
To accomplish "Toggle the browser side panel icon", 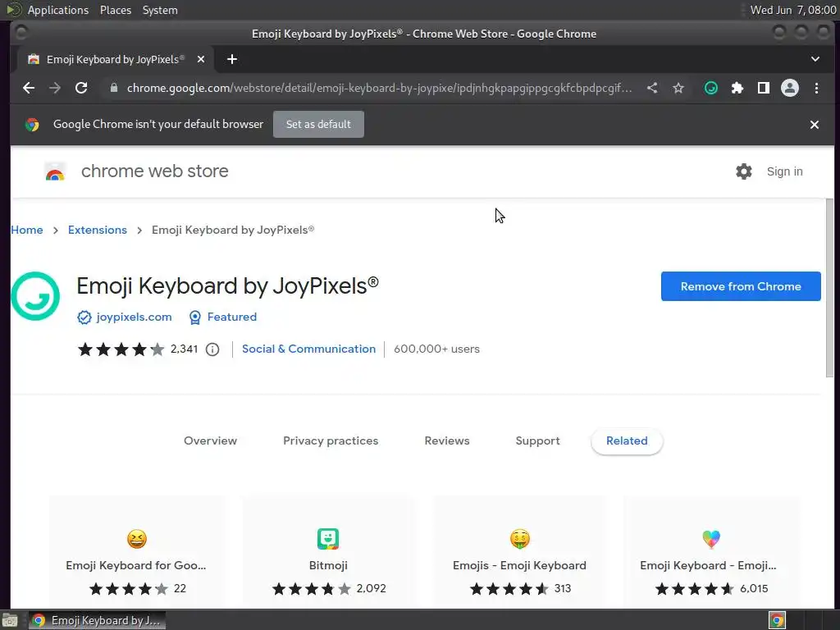I will [764, 88].
